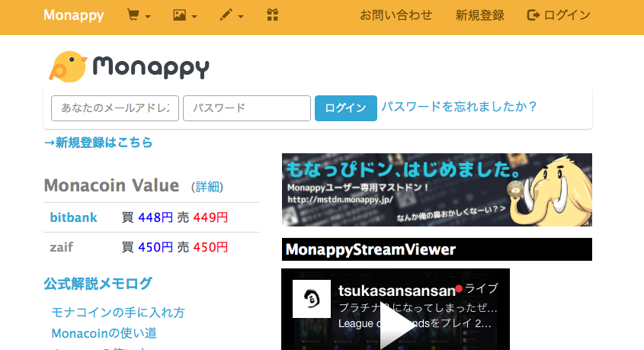The image size is (644, 350).
Task: Click the パスワード password field
Action: coord(246,108)
